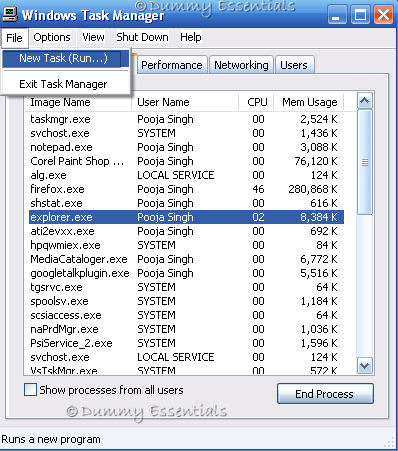Select the ati2evxx.exe process

click(186, 231)
